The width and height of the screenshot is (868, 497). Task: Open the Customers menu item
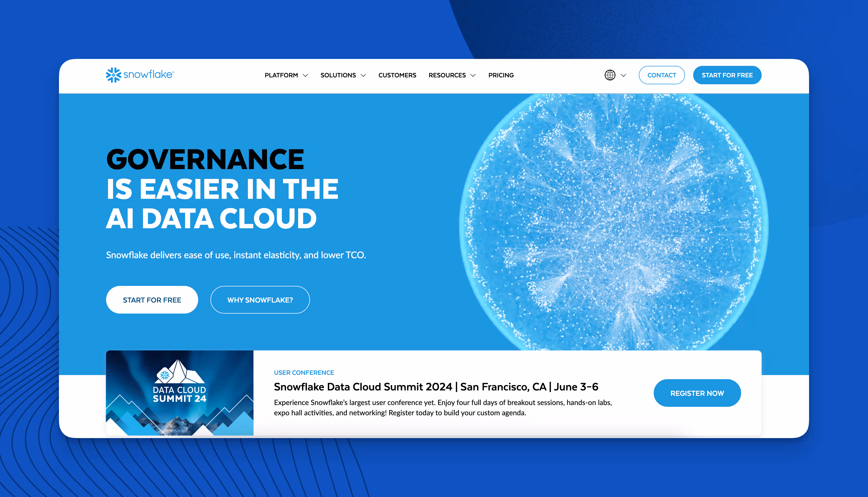coord(397,75)
